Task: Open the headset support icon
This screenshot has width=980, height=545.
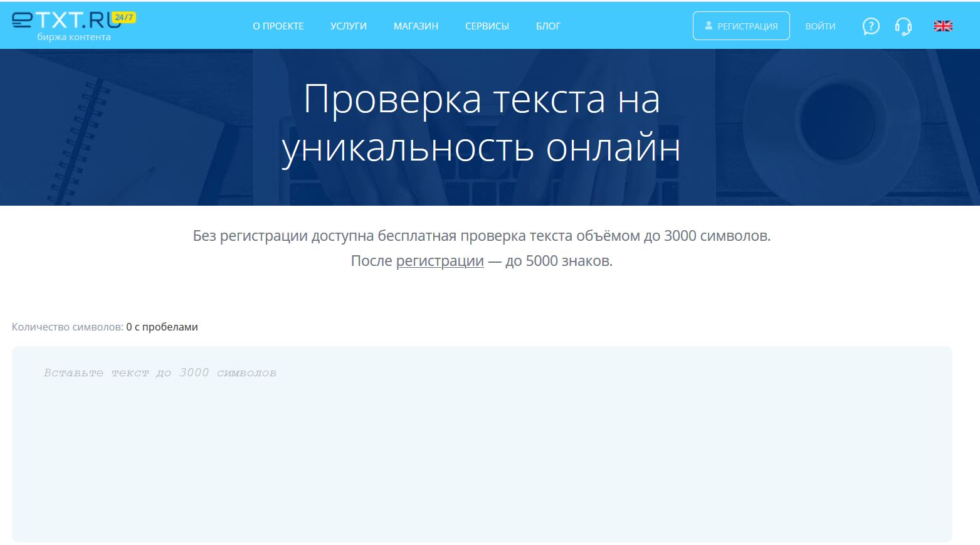Action: click(x=903, y=26)
